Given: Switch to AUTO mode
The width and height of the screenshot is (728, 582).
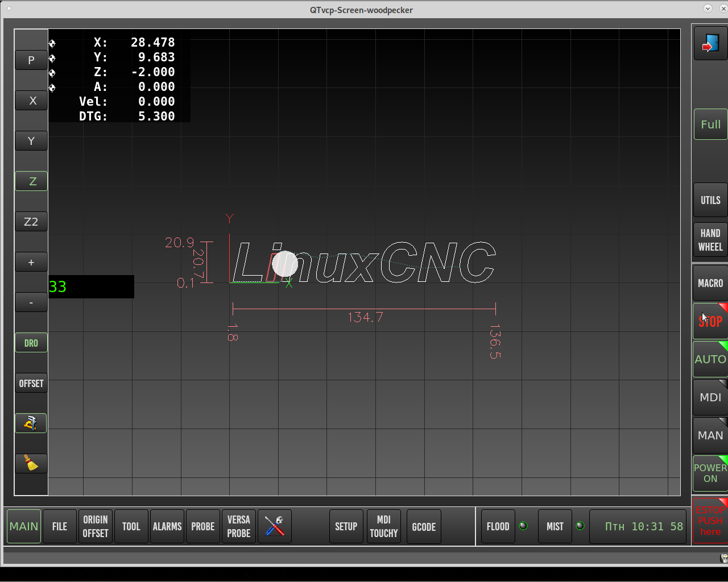Looking at the screenshot, I should 710,359.
